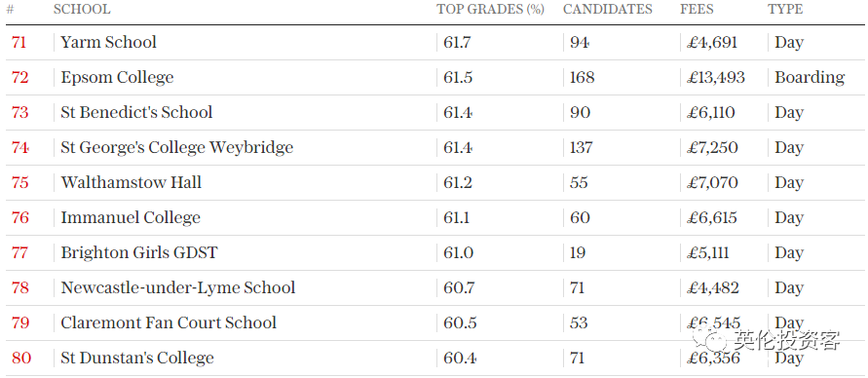The image size is (868, 378).
Task: Click the FEES column header
Action: (697, 10)
